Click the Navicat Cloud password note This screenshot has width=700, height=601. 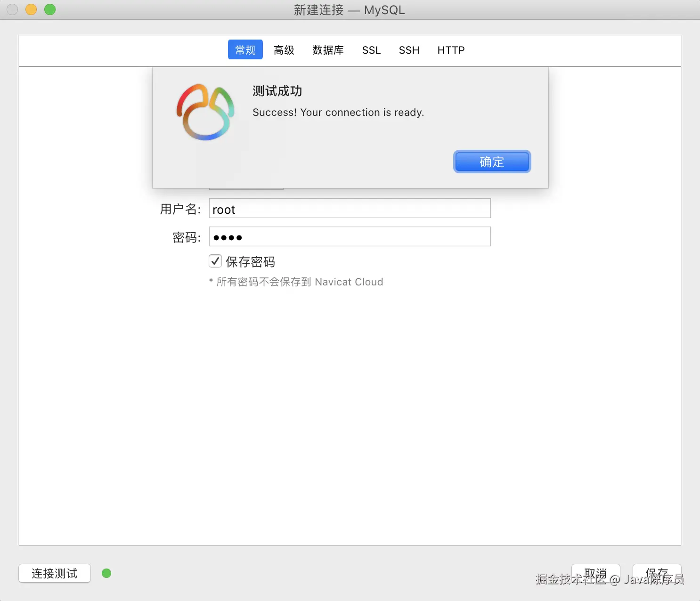click(x=296, y=282)
